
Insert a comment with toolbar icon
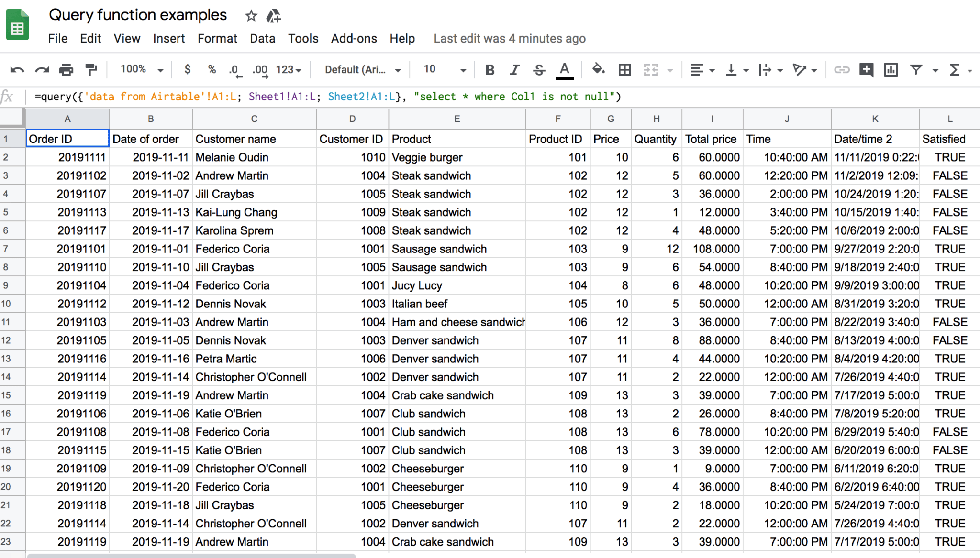(866, 70)
